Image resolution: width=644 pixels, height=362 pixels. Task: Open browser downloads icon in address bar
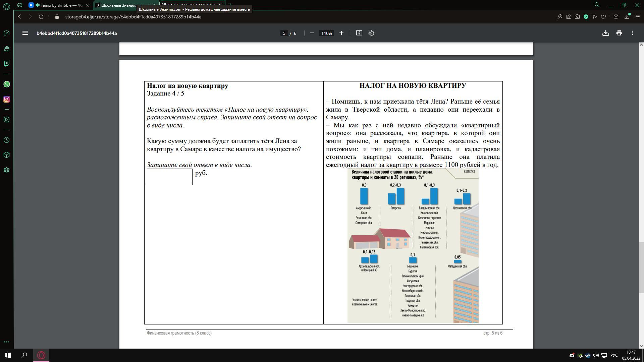point(627,17)
